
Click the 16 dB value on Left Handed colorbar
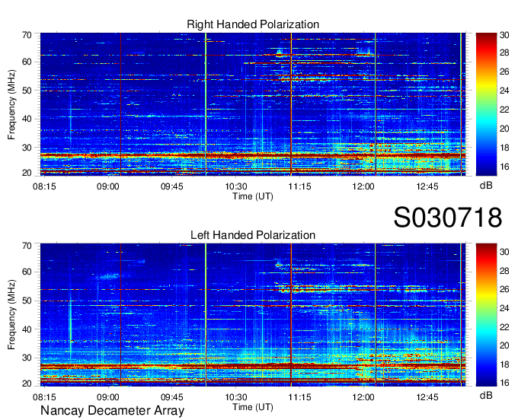[504, 383]
